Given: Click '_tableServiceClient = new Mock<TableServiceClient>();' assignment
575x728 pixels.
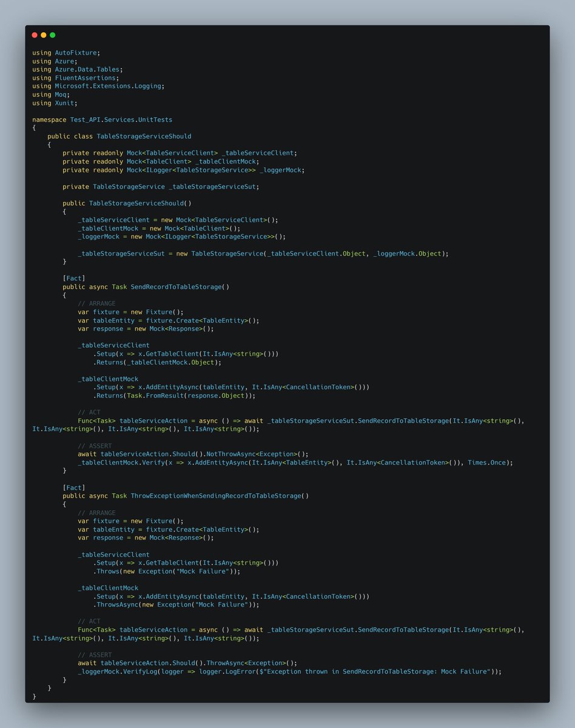Looking at the screenshot, I should point(178,220).
